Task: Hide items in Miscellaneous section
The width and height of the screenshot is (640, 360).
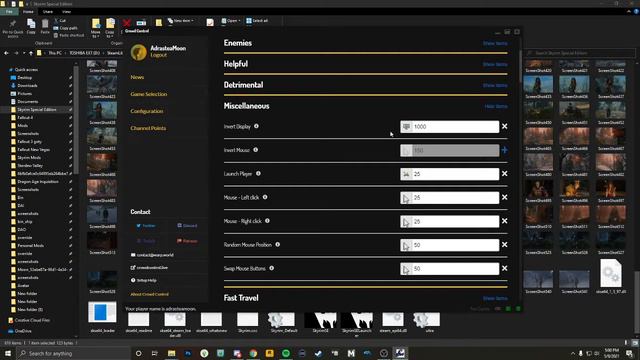Action: (496, 107)
